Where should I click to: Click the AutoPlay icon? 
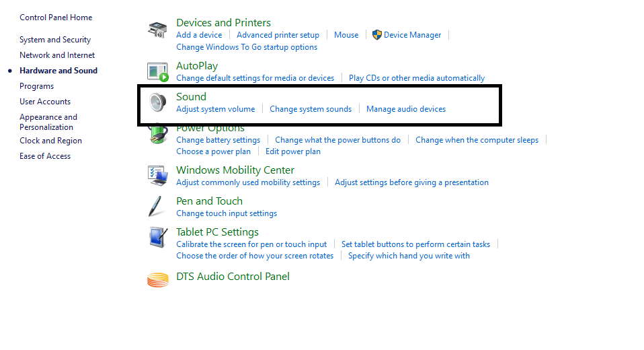pyautogui.click(x=158, y=72)
